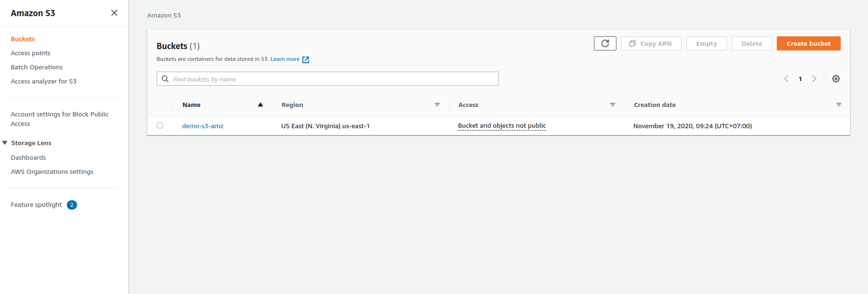The height and width of the screenshot is (294, 868).
Task: Open Access analyzer for S3
Action: point(44,82)
